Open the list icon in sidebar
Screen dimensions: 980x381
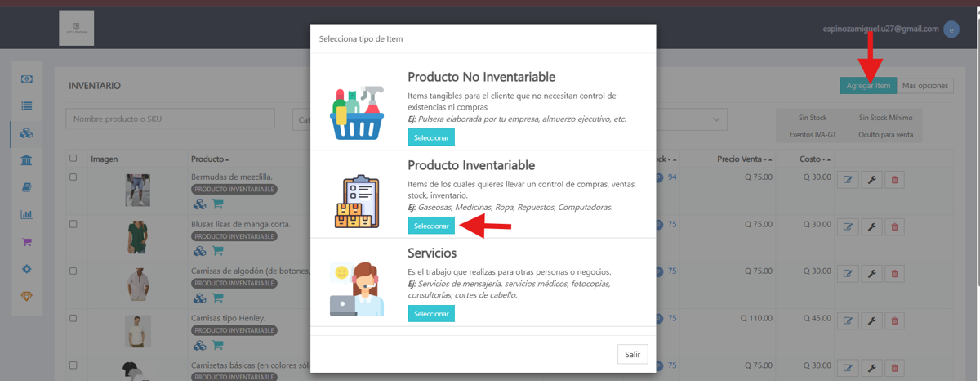pos(27,105)
